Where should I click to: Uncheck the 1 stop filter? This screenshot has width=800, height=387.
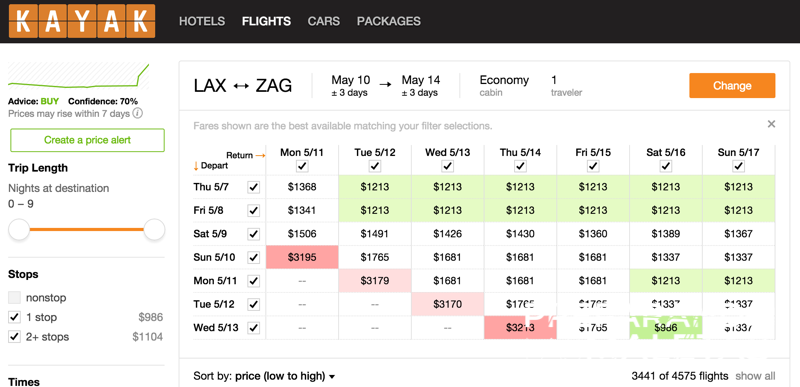tap(14, 317)
